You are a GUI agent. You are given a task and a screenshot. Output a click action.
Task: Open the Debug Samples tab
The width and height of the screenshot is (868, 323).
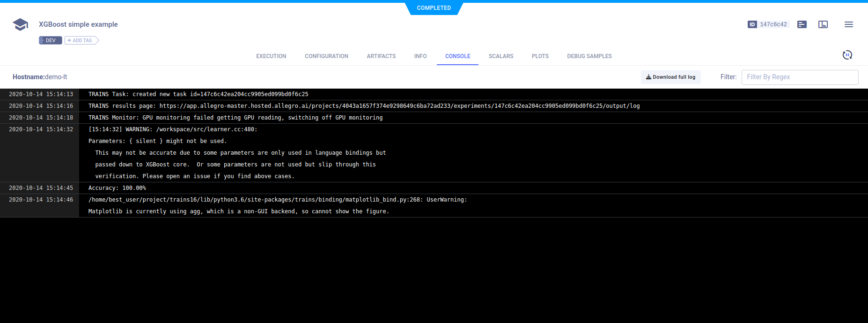[589, 56]
